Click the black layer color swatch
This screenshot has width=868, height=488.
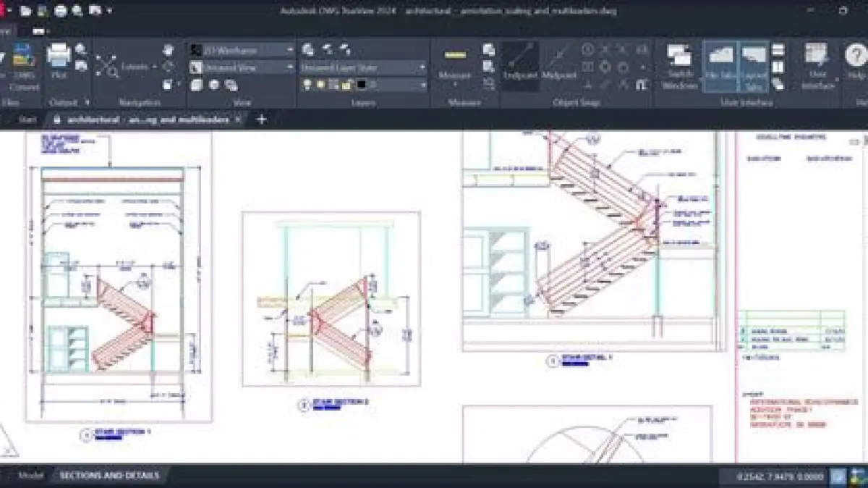tap(361, 85)
